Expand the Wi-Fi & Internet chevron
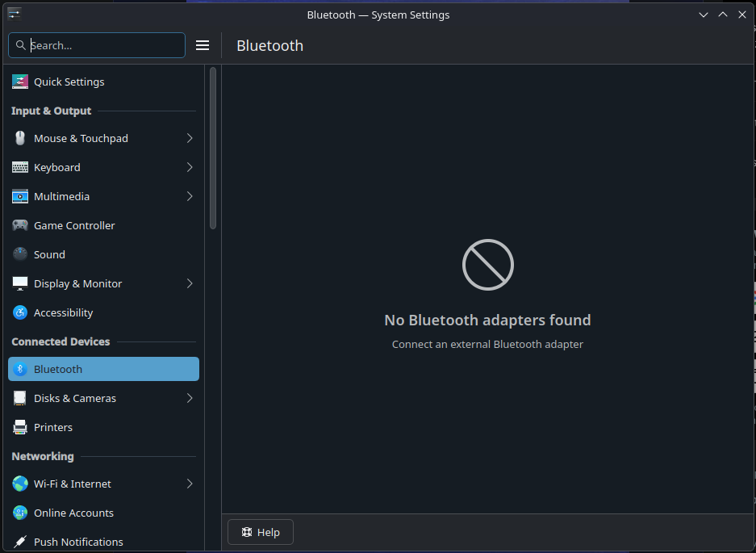The height and width of the screenshot is (553, 756). [190, 484]
